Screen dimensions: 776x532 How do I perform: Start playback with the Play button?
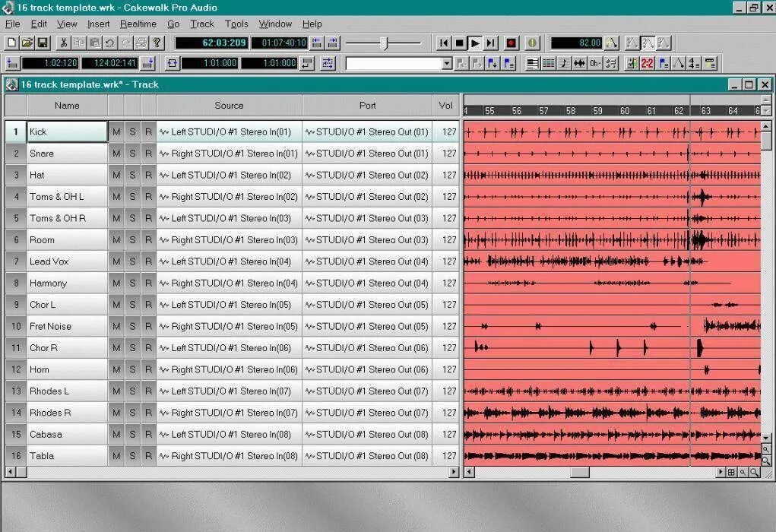[474, 43]
